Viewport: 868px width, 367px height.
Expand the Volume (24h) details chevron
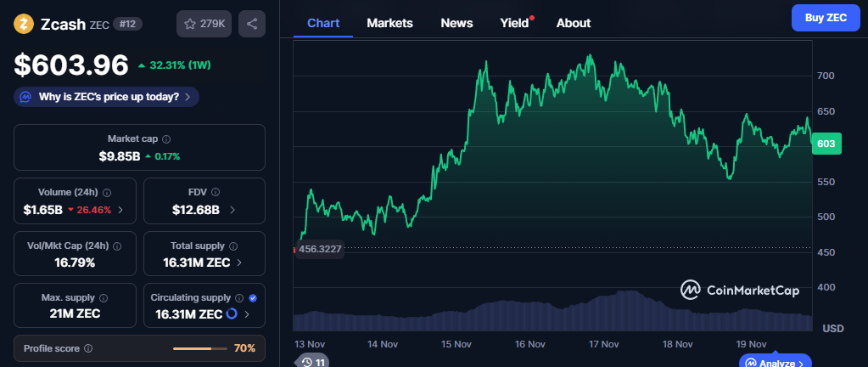tap(120, 210)
